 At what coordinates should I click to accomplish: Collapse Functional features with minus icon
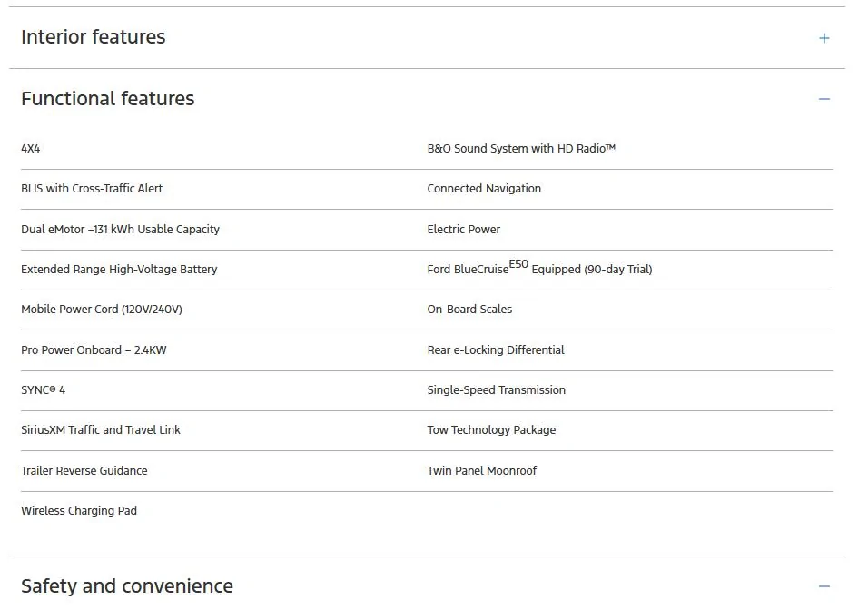824,99
